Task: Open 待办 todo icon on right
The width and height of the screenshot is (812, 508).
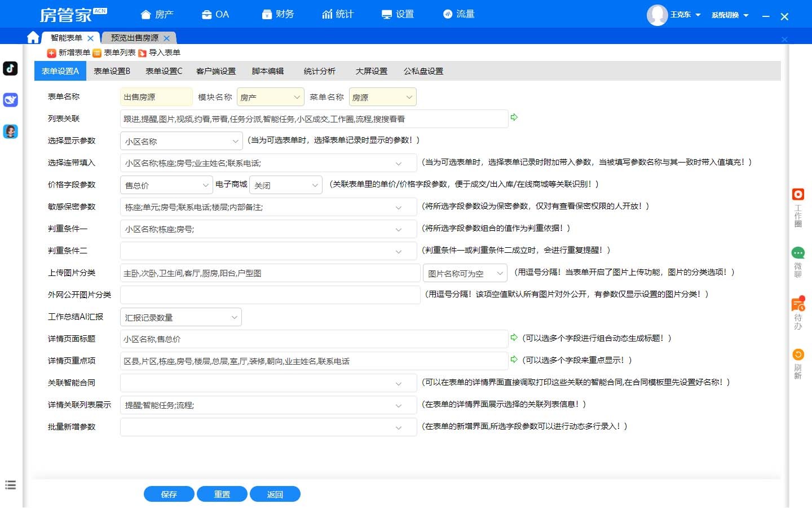Action: point(798,305)
